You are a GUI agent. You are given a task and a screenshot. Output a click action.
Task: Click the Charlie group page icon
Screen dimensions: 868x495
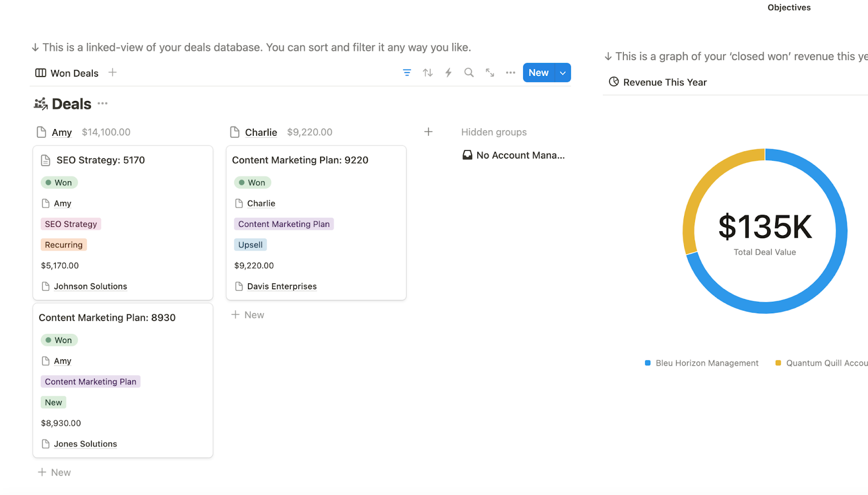coord(235,132)
